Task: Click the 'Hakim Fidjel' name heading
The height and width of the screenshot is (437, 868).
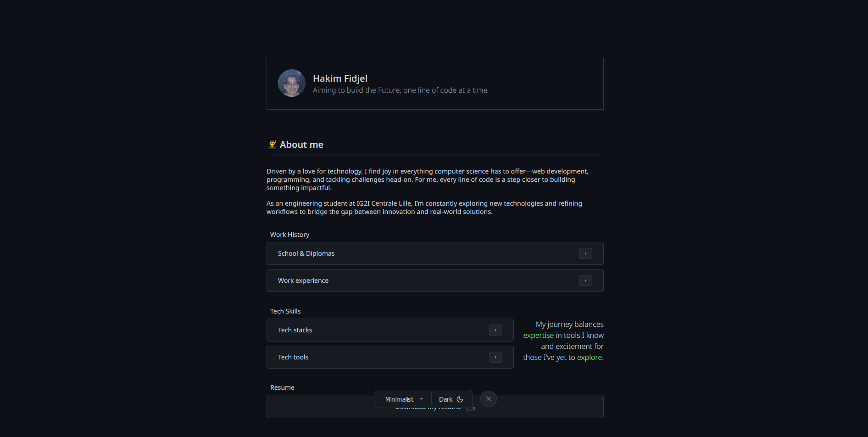Action: click(340, 78)
